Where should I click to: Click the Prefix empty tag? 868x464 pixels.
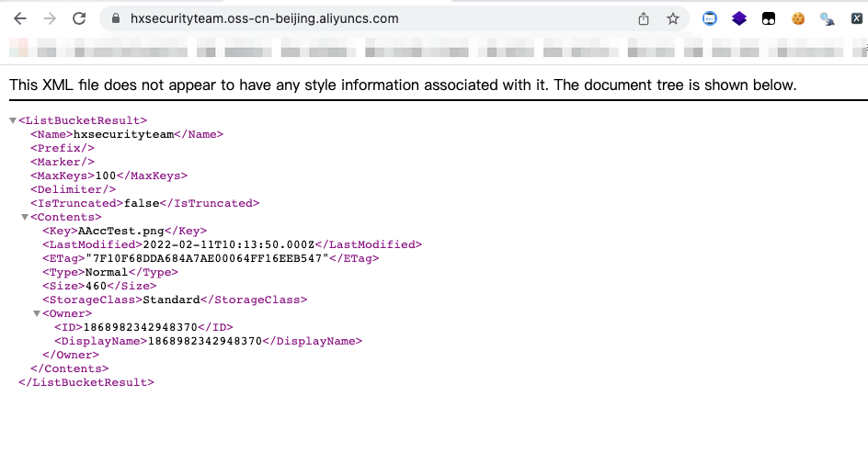click(x=63, y=148)
